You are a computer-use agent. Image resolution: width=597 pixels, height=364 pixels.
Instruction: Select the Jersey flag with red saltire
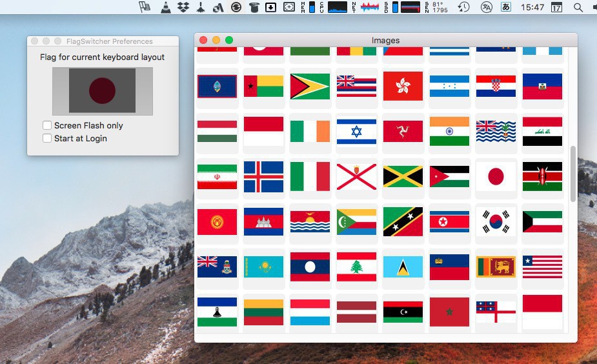356,177
